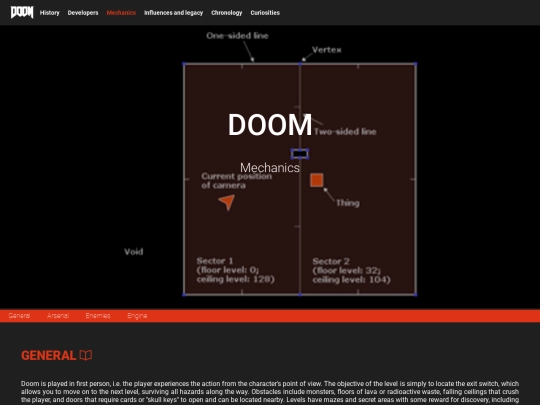Select the Mechanics nav item
This screenshot has height=405, width=540.
(x=121, y=13)
